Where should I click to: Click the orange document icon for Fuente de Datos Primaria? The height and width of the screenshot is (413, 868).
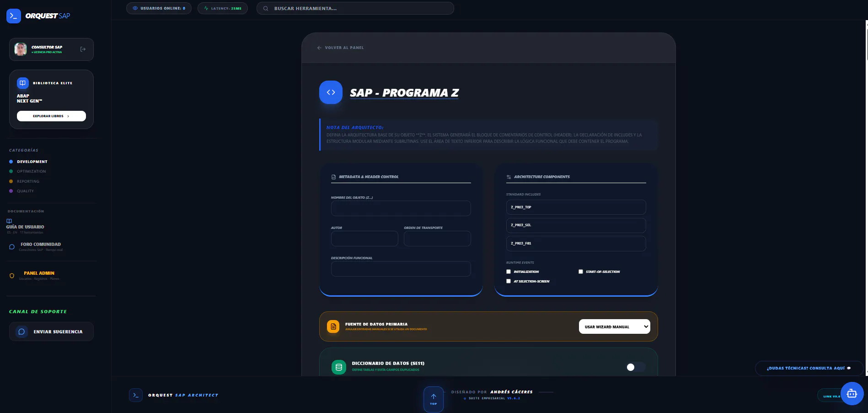(x=333, y=326)
